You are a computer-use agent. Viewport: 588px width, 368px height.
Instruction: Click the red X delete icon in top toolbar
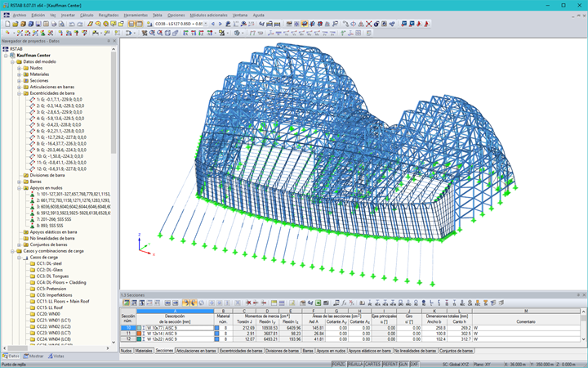click(x=368, y=24)
